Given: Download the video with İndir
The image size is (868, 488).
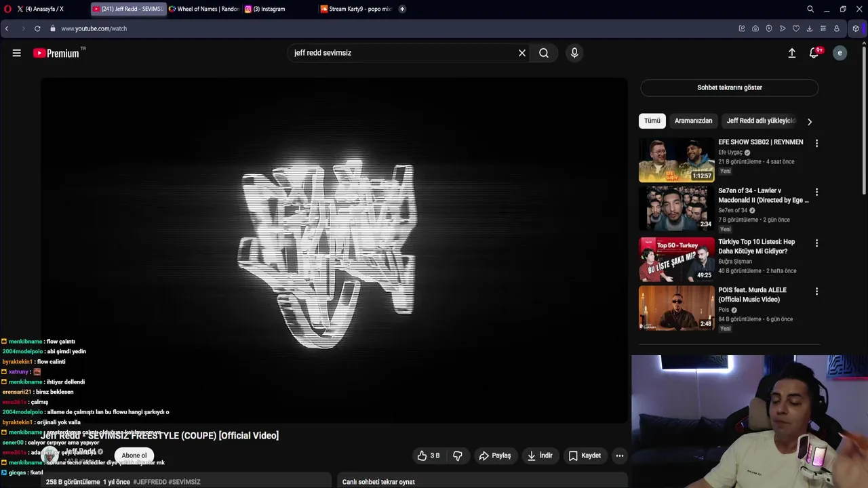Looking at the screenshot, I should [x=539, y=455].
